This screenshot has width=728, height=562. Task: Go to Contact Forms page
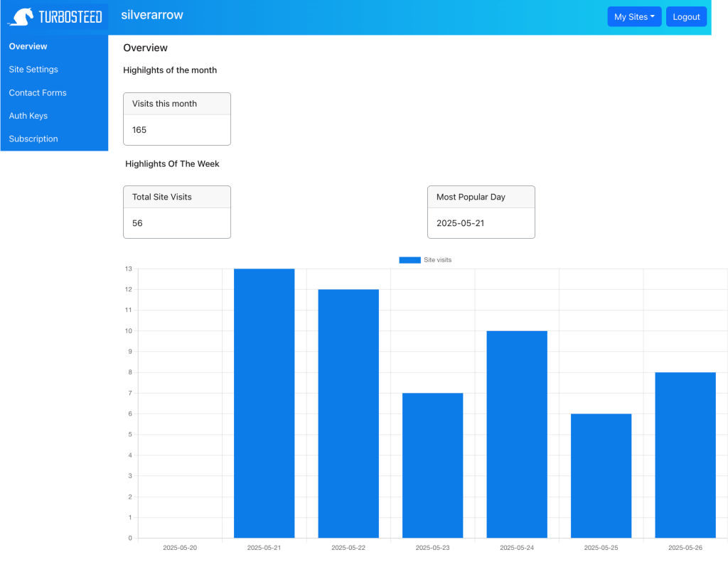point(38,92)
